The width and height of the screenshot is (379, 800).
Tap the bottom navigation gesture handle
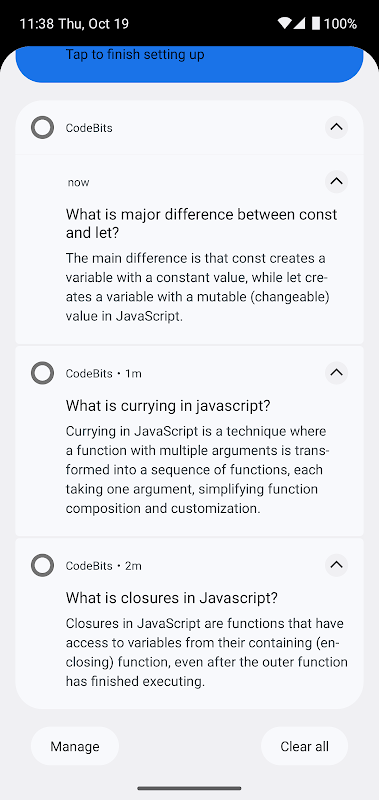coord(189,788)
